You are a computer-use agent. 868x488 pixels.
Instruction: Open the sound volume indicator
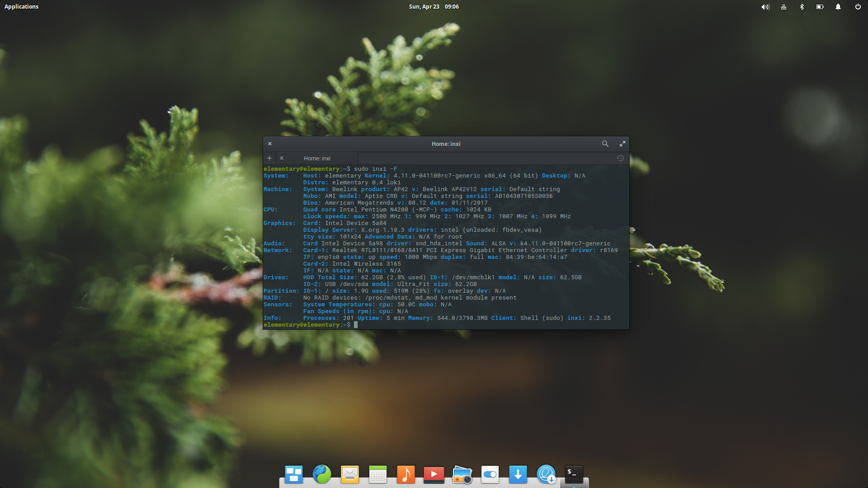[x=765, y=7]
